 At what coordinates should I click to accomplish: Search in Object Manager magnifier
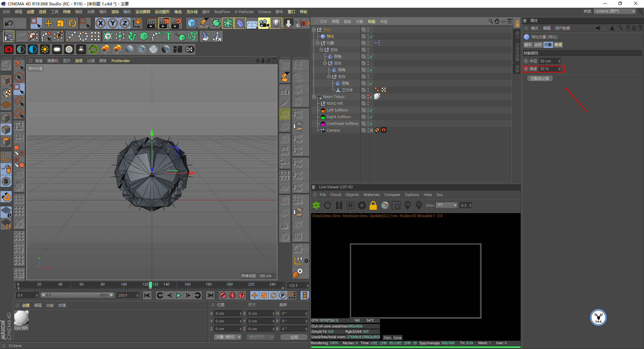click(x=491, y=21)
